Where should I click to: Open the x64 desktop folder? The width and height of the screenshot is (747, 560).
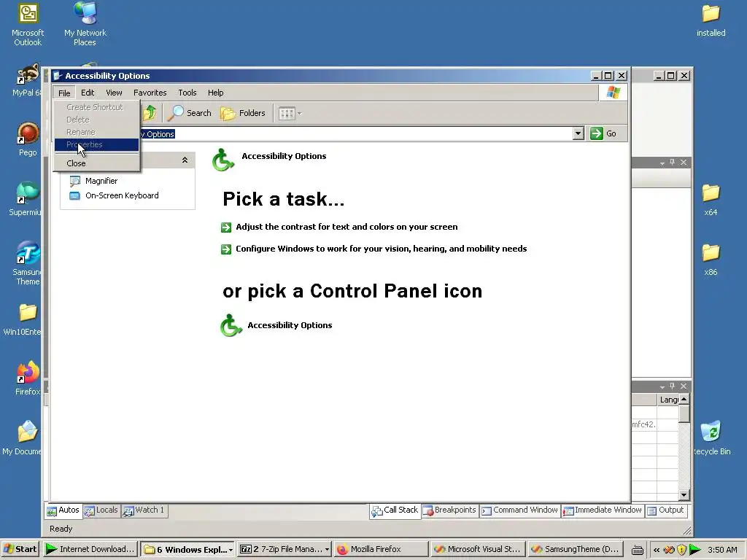pyautogui.click(x=711, y=200)
